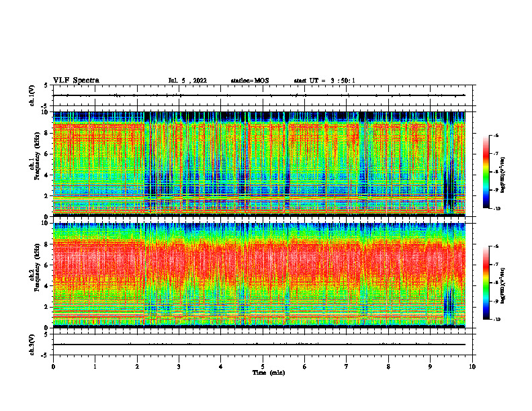The height and width of the screenshot is (411, 532).
Task: Click time-axis tick label "5"
Action: tap(263, 367)
